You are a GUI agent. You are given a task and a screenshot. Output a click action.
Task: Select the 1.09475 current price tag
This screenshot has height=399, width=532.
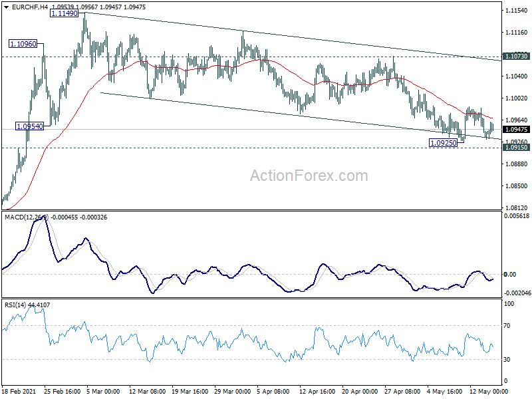pos(517,129)
